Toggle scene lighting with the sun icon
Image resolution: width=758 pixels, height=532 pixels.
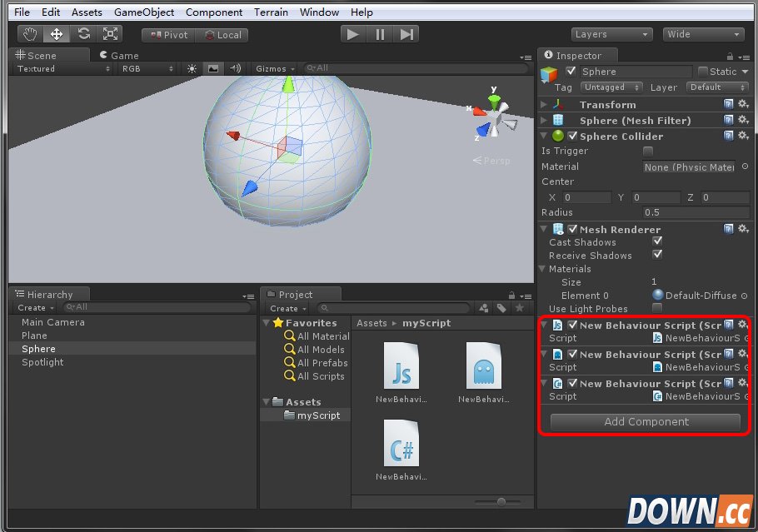[191, 68]
